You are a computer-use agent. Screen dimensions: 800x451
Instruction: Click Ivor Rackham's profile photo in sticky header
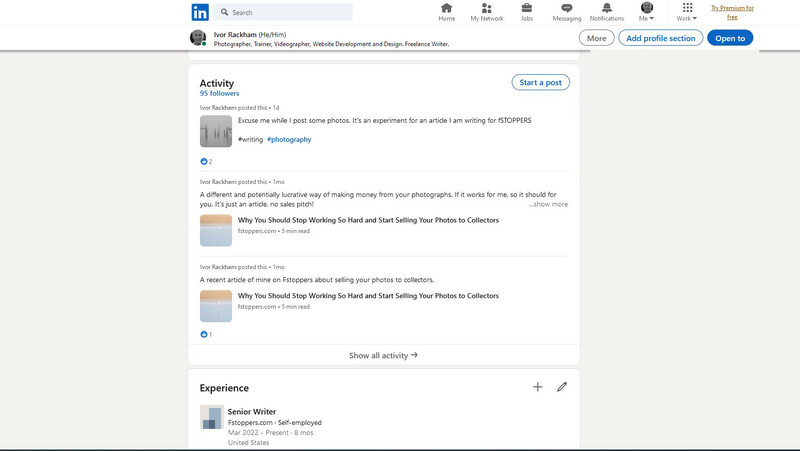[198, 38]
